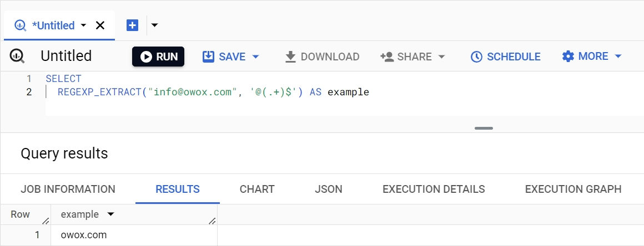Screen dimensions: 644x246
Task: Click the download arrow icon
Action: pos(290,57)
